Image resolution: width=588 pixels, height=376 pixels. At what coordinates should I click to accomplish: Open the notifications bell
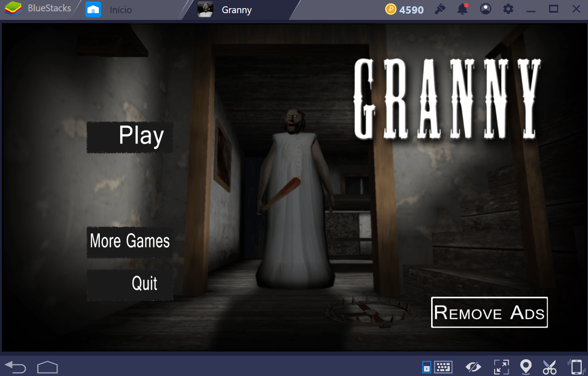point(462,9)
